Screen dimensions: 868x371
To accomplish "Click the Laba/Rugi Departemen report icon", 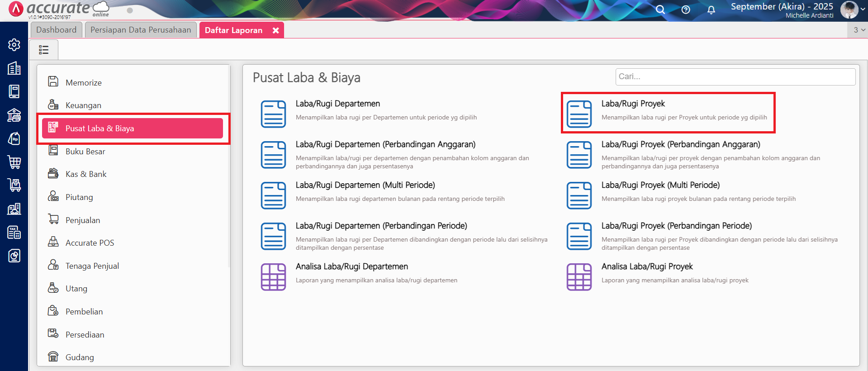I will (273, 114).
